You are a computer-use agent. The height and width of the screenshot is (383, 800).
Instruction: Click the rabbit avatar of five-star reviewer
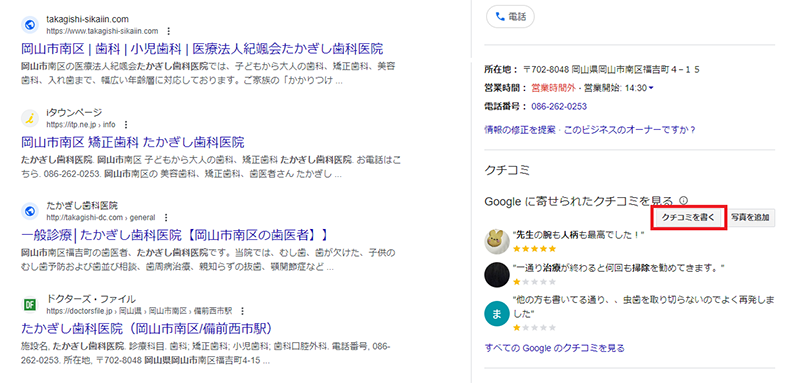tap(497, 242)
